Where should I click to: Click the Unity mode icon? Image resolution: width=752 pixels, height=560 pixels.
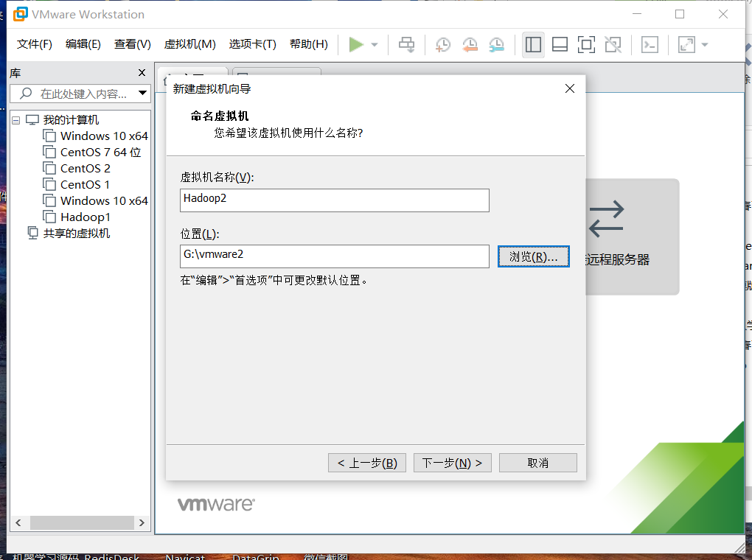pos(613,45)
